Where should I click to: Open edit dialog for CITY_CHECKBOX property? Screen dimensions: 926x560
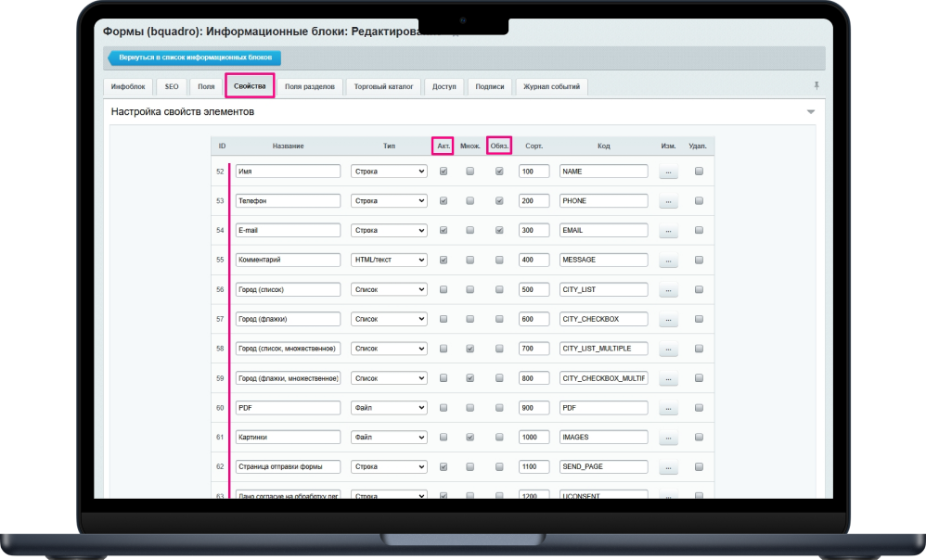coord(668,319)
